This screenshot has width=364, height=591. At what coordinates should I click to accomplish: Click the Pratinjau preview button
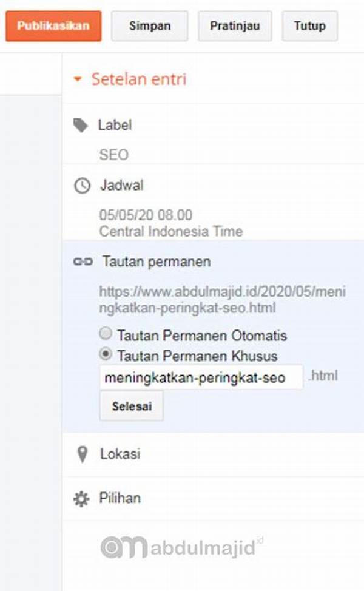[235, 26]
